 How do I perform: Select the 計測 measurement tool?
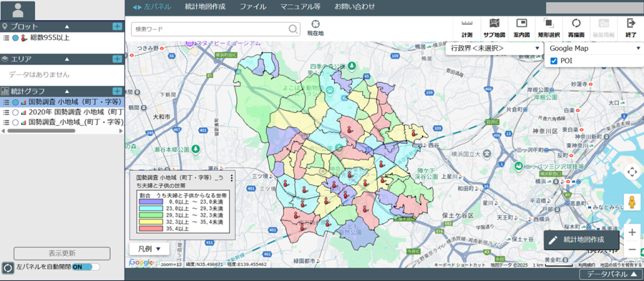467,27
